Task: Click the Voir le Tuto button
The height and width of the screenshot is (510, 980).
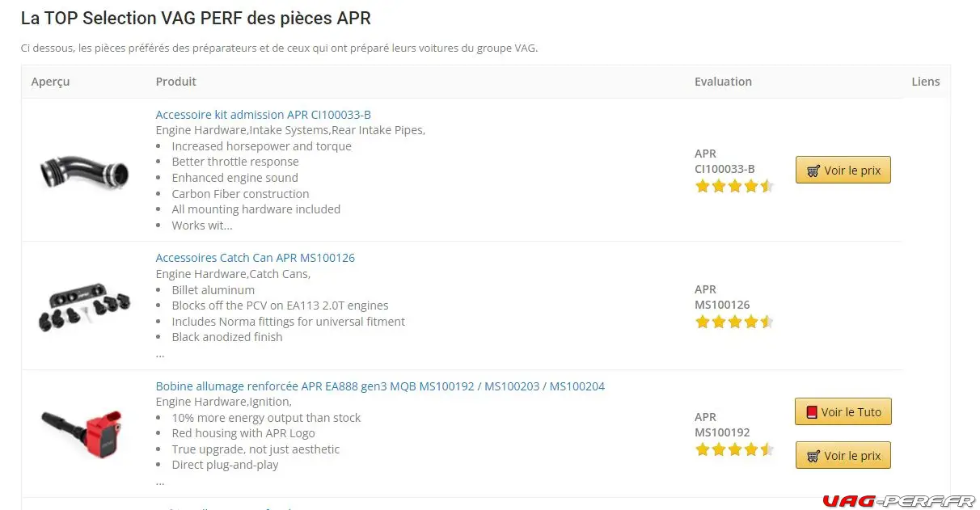Action: [843, 412]
